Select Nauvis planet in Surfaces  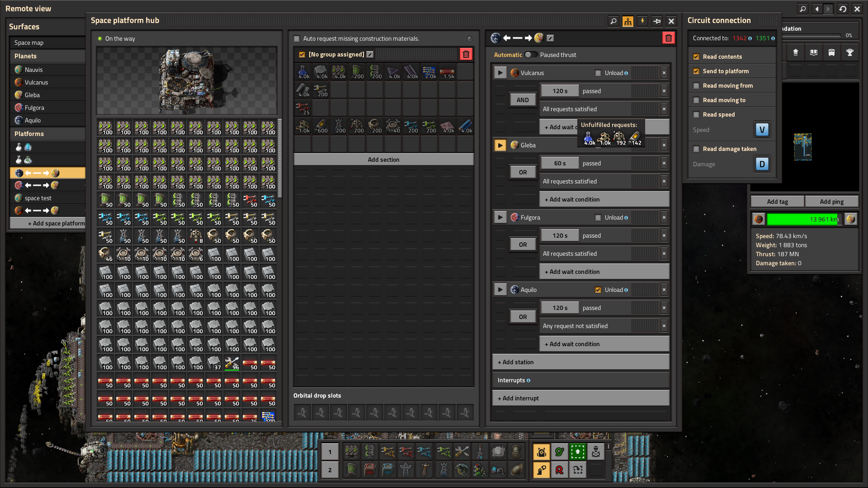(47, 70)
